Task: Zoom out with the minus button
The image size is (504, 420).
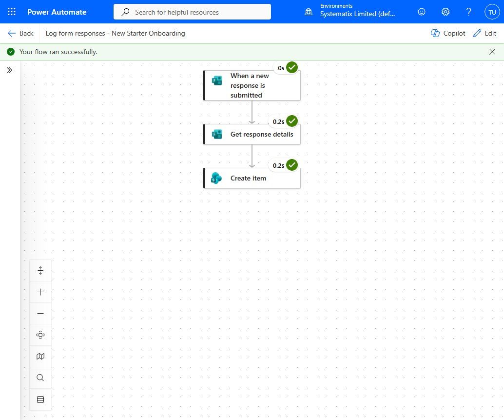Action: click(x=40, y=313)
